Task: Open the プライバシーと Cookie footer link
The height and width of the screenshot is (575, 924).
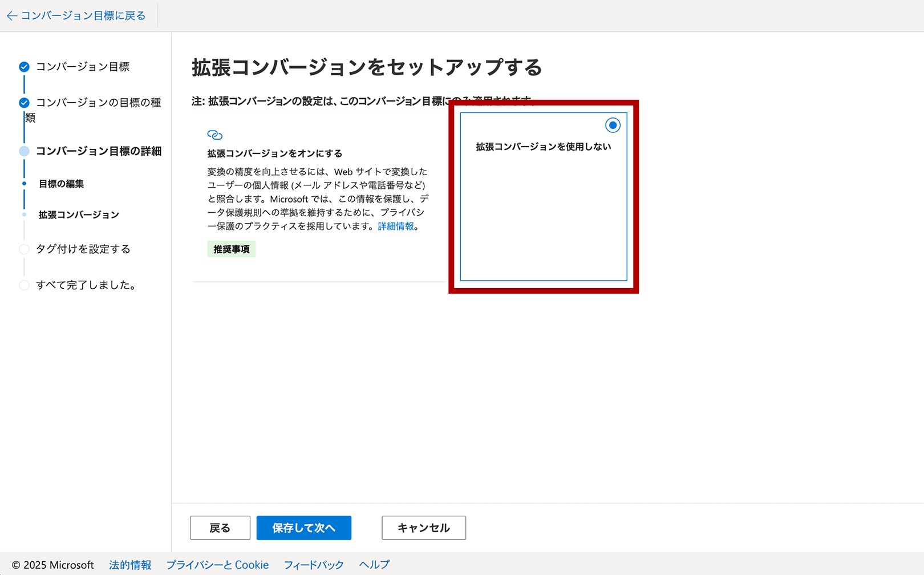Action: click(x=217, y=565)
